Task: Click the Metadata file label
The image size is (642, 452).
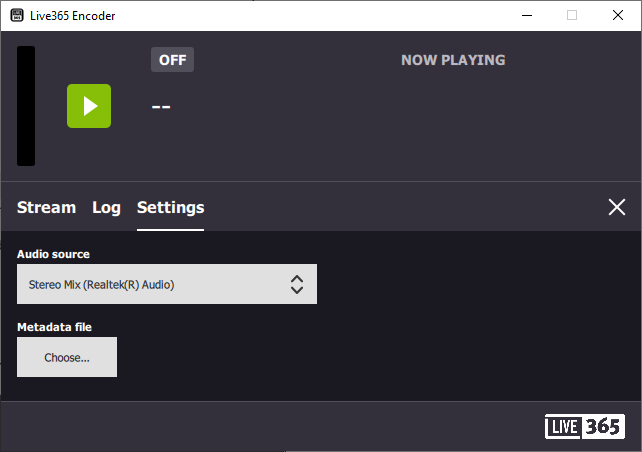Action: point(54,327)
